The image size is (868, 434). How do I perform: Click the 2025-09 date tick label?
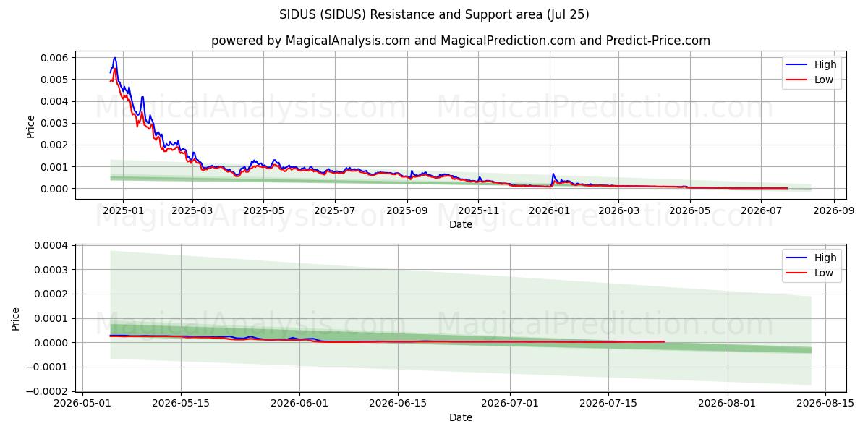click(x=407, y=210)
